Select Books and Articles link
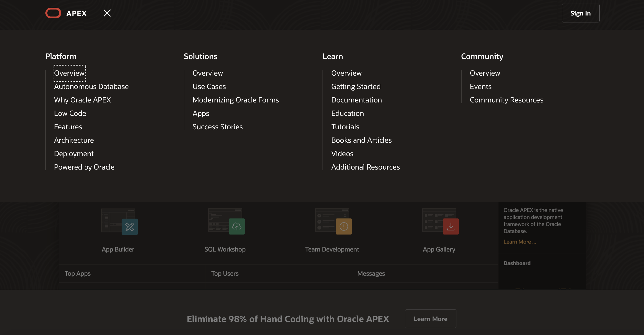The height and width of the screenshot is (335, 644). point(361,140)
